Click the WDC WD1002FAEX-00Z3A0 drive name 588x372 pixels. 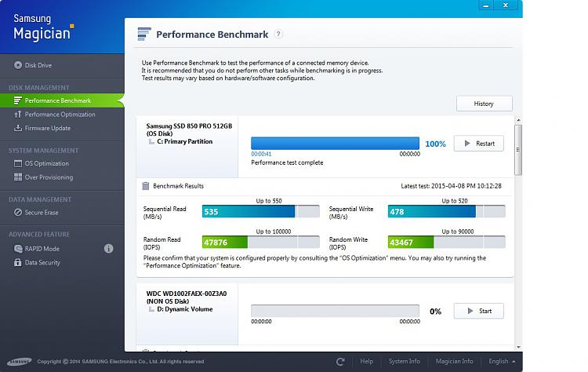point(187,294)
